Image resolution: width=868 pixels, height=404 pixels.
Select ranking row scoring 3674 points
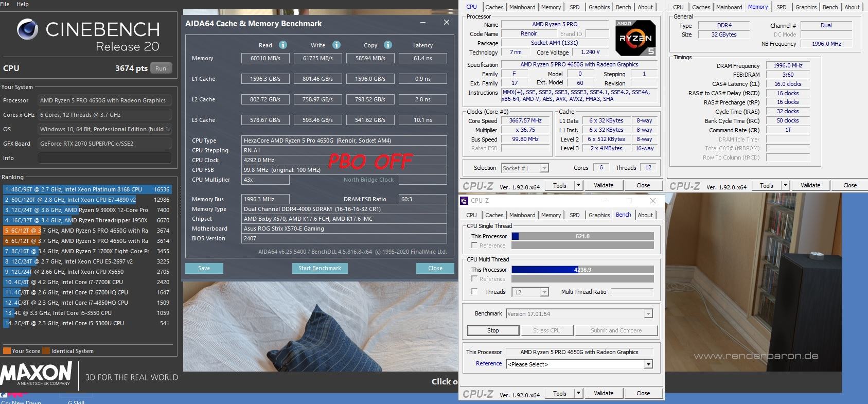pyautogui.click(x=87, y=231)
